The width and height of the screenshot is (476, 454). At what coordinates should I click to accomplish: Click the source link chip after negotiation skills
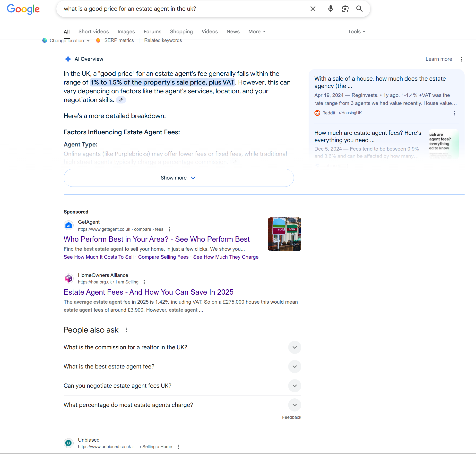tap(121, 100)
